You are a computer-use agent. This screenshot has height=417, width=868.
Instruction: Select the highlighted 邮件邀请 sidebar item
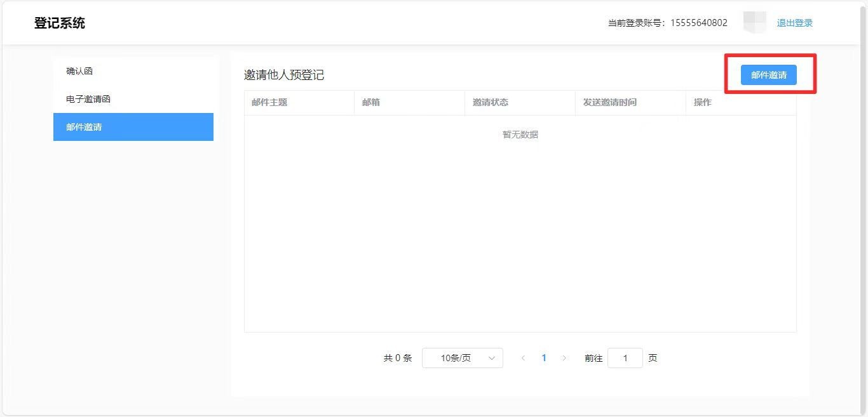[x=133, y=127]
